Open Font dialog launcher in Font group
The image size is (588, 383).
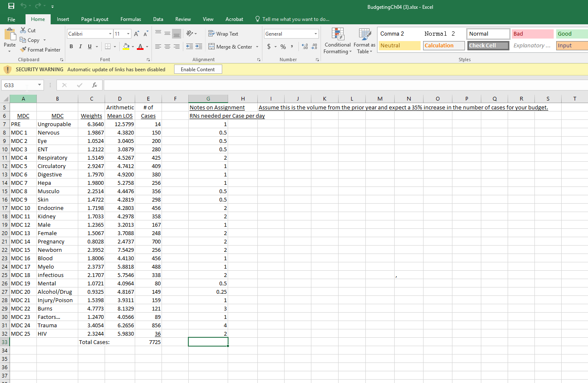[x=148, y=60]
